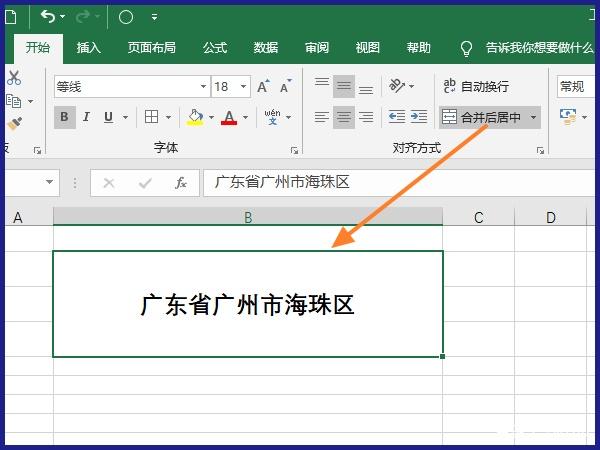Open the 等线 font name dropdown
The height and width of the screenshot is (450, 600).
(x=203, y=86)
